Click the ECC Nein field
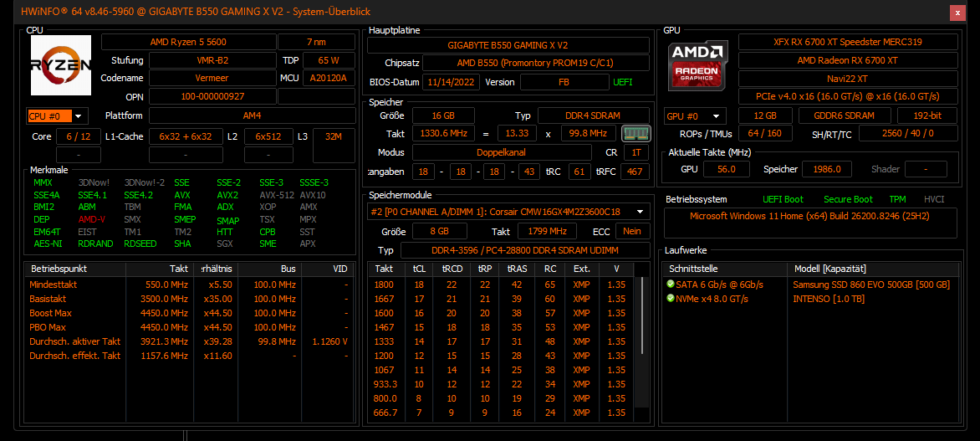 pyautogui.click(x=632, y=231)
